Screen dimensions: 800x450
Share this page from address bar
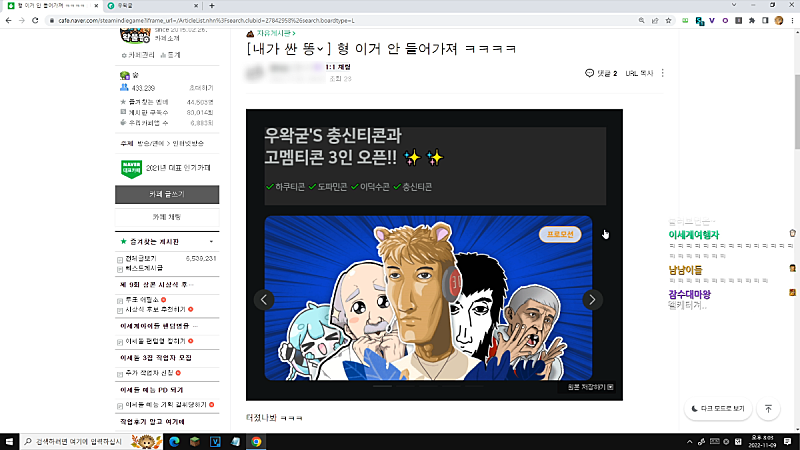pos(655,20)
